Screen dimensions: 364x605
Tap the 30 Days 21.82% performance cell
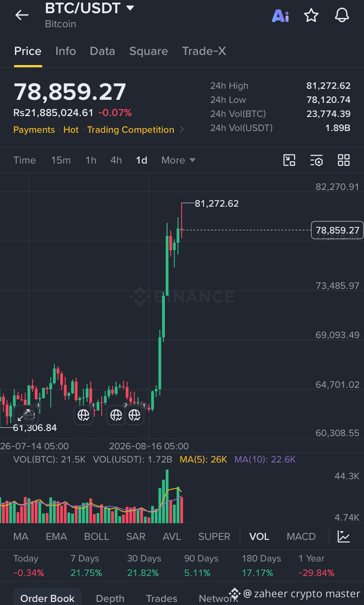pyautogui.click(x=144, y=565)
